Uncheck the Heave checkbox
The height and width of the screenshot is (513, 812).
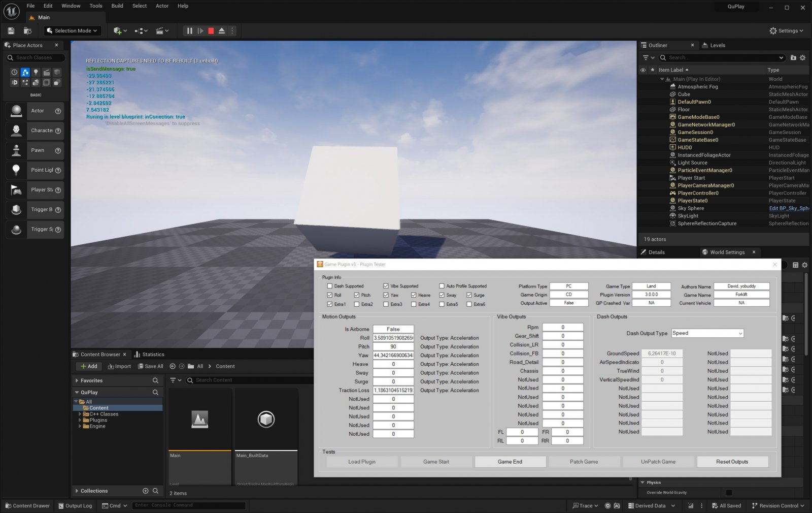pos(414,295)
